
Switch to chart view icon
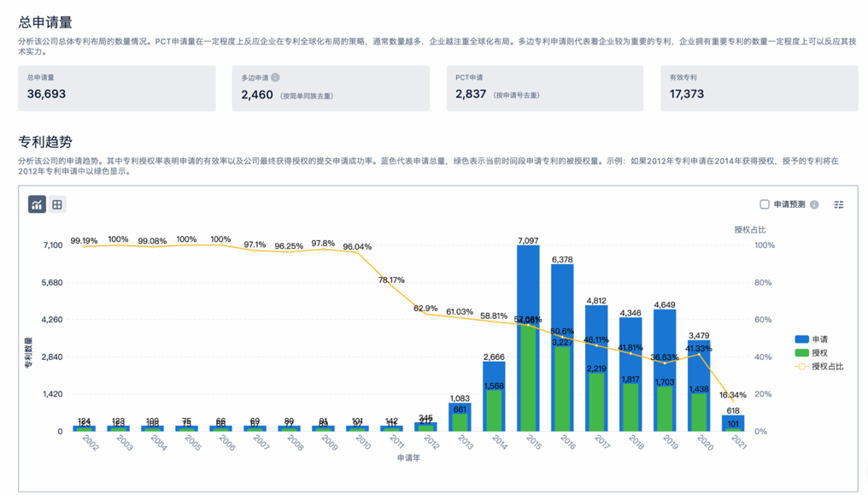37,204
